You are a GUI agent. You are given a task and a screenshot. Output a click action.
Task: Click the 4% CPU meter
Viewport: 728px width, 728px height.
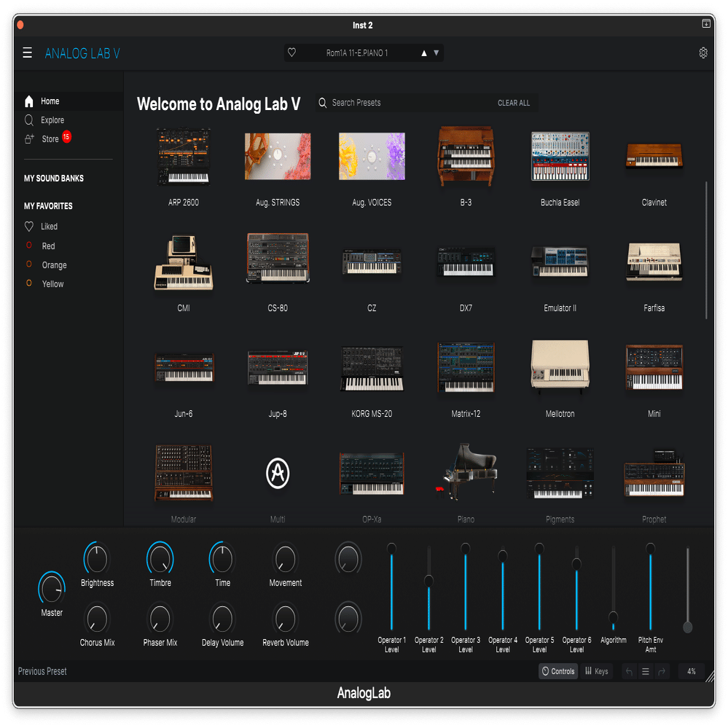coord(692,671)
